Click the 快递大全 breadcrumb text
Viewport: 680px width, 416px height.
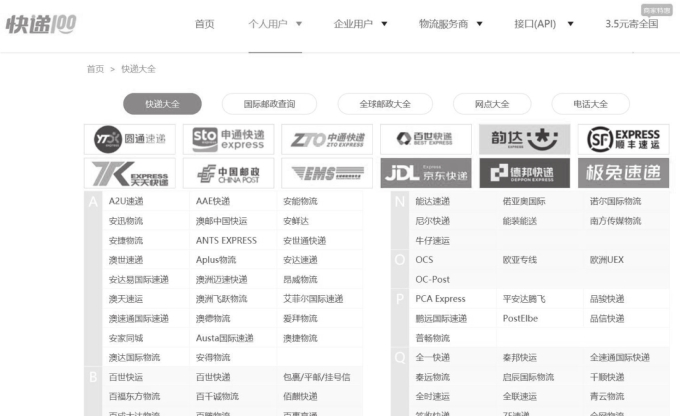tap(138, 69)
